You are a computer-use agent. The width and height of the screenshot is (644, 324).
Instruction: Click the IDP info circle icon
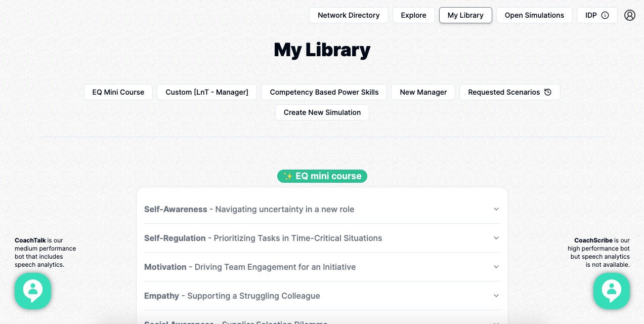pos(605,15)
